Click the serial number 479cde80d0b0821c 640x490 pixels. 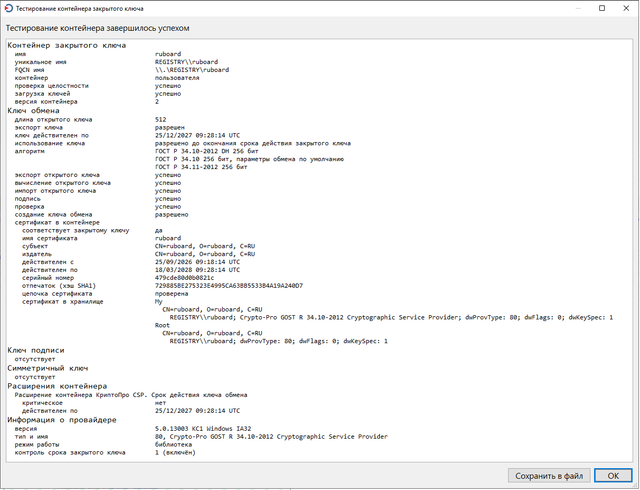[x=184, y=278]
